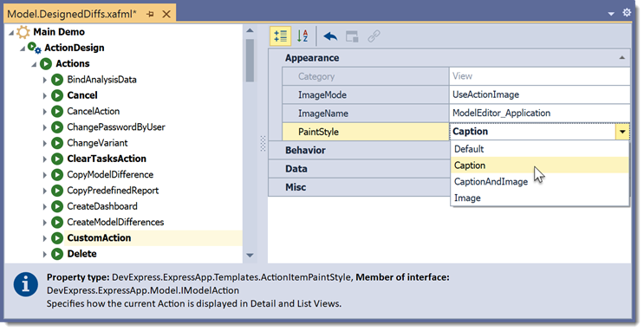Select the PaintStyle property label
644x331 pixels.
pos(318,132)
